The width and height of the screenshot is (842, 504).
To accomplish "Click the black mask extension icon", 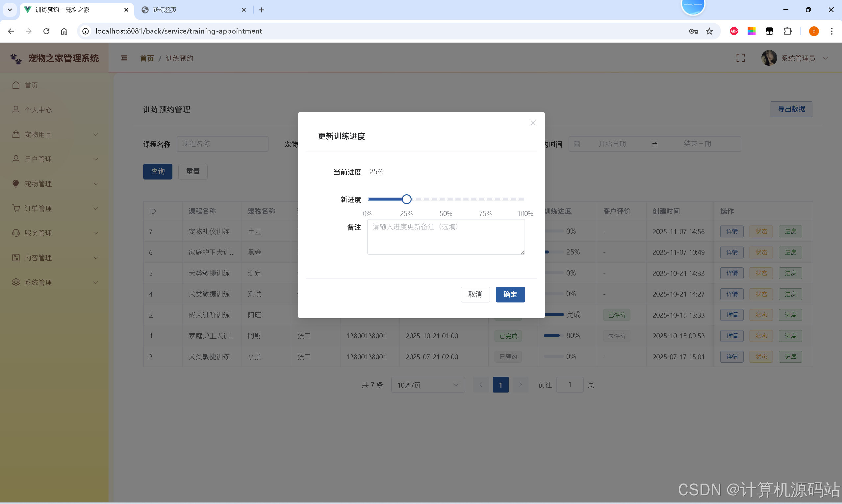I will pos(769,31).
